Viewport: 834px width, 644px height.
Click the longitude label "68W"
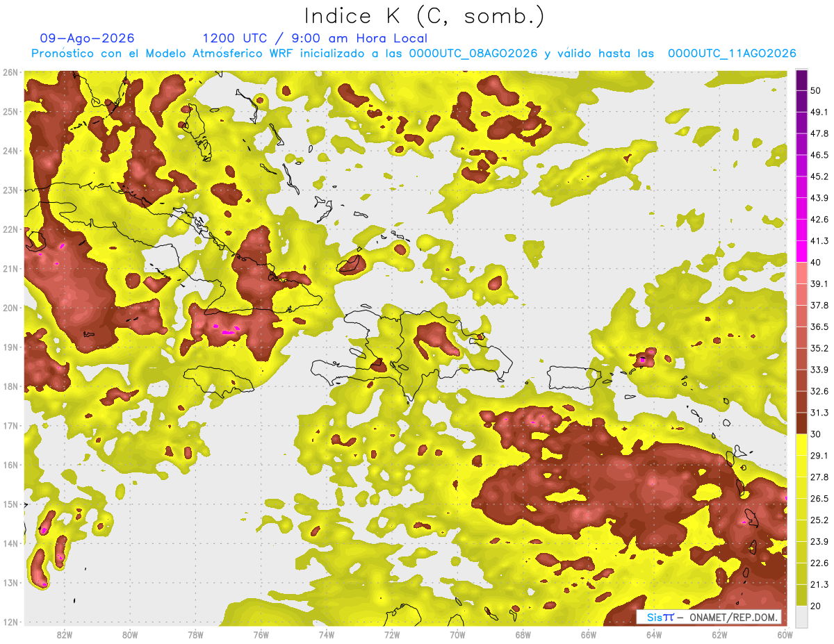pyautogui.click(x=523, y=634)
